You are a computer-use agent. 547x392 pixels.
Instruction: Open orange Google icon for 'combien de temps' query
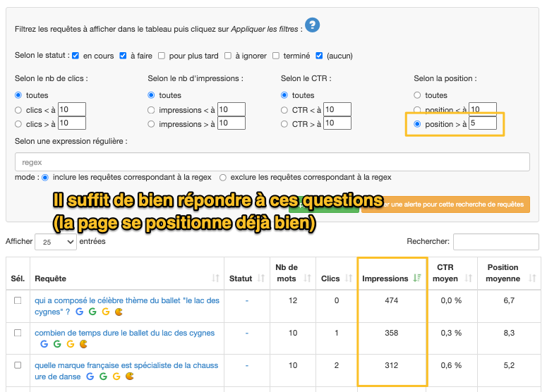click(71, 344)
